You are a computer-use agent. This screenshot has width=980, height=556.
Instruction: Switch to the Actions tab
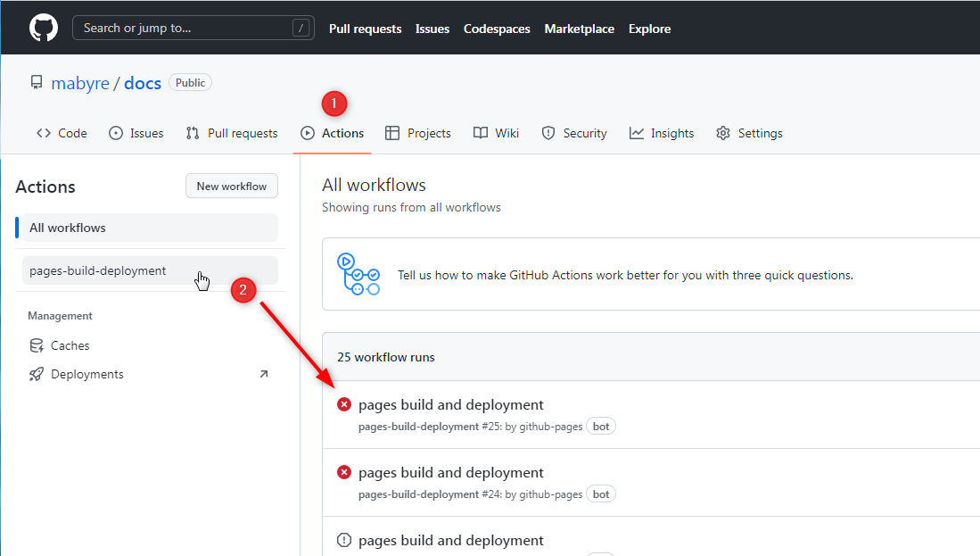coord(333,133)
